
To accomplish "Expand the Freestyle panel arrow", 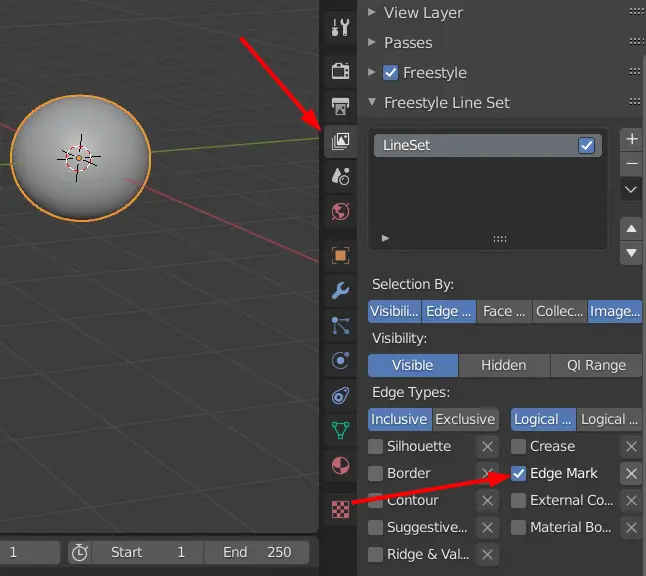I will point(372,73).
